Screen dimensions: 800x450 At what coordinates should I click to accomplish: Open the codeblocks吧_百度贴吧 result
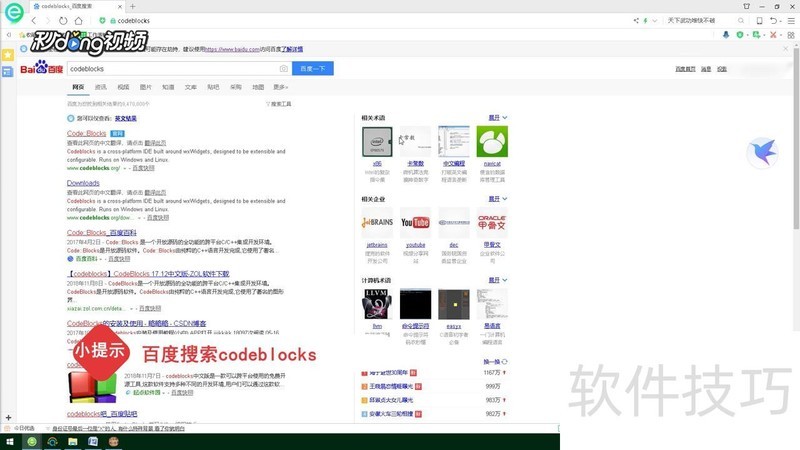click(x=102, y=414)
